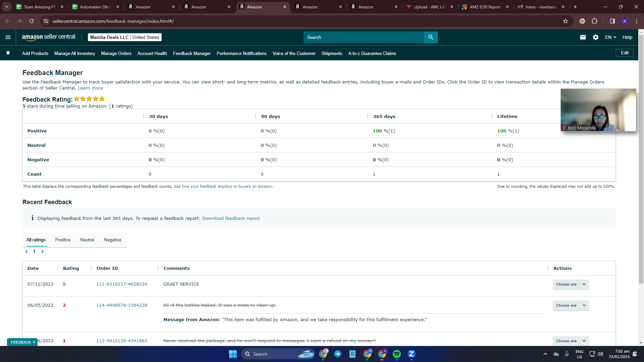This screenshot has width=644, height=362.
Task: Switch to the AMZ EOD Report tab
Action: coord(485,7)
